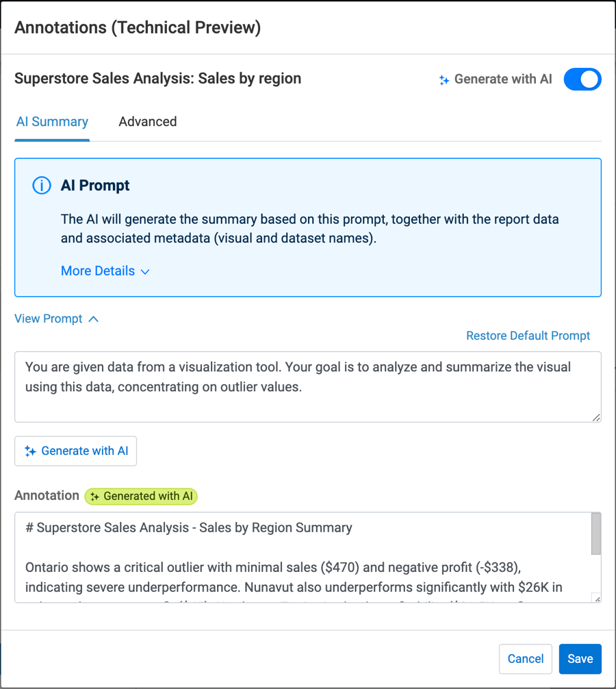Click the Superstore Sales Analysis report title

click(x=157, y=79)
